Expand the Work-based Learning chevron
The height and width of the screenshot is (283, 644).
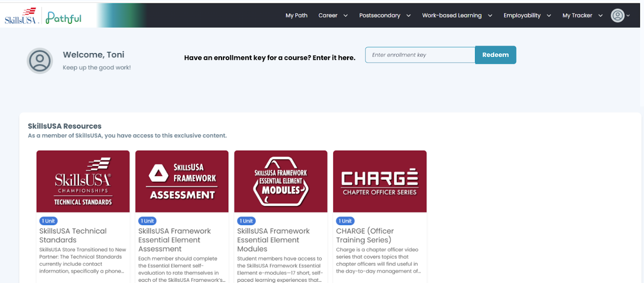coord(490,16)
